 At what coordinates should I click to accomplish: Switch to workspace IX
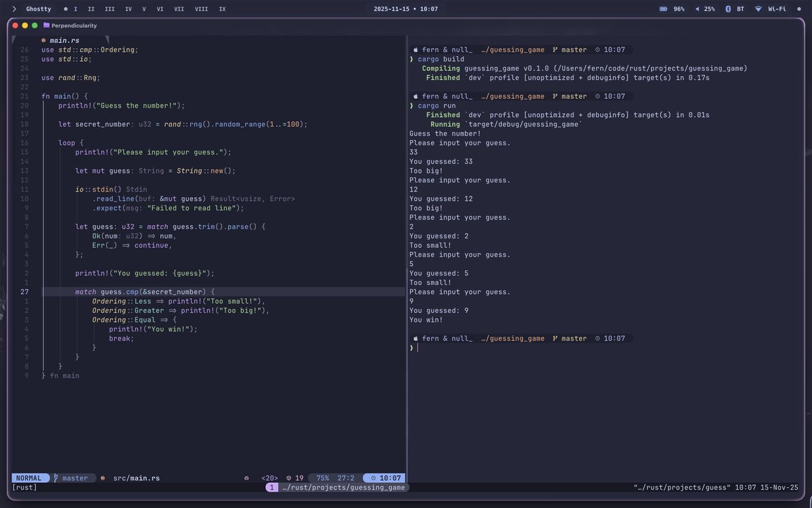click(x=223, y=9)
